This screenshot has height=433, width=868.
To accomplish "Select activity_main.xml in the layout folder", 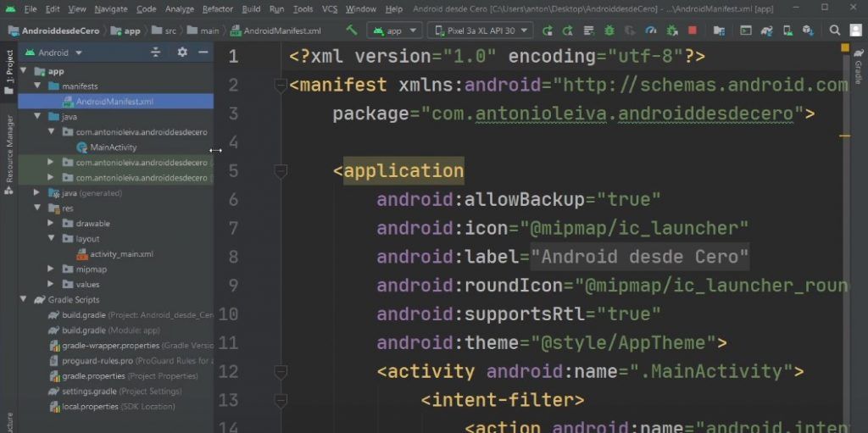I will click(121, 254).
